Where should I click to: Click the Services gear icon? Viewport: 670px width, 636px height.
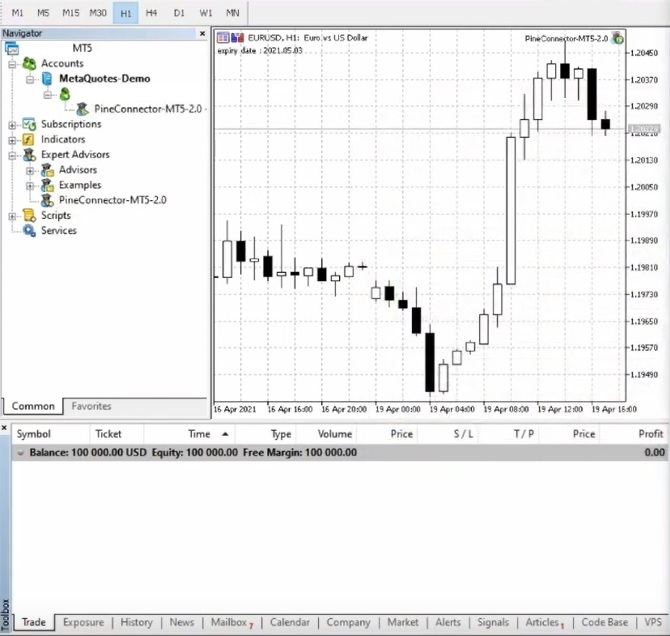tap(29, 231)
